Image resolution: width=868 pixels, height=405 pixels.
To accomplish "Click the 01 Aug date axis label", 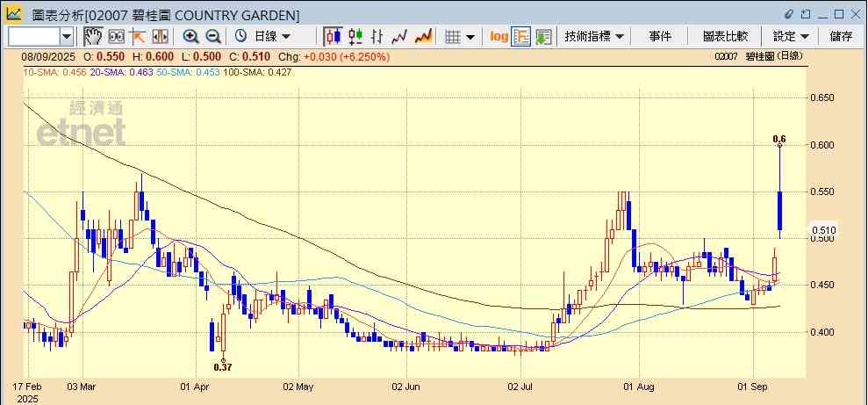I will click(x=638, y=387).
